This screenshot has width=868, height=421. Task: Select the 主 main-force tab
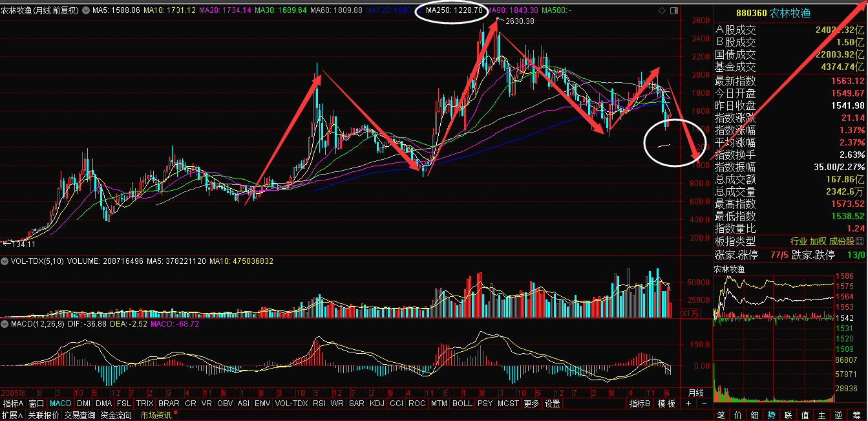pos(821,415)
